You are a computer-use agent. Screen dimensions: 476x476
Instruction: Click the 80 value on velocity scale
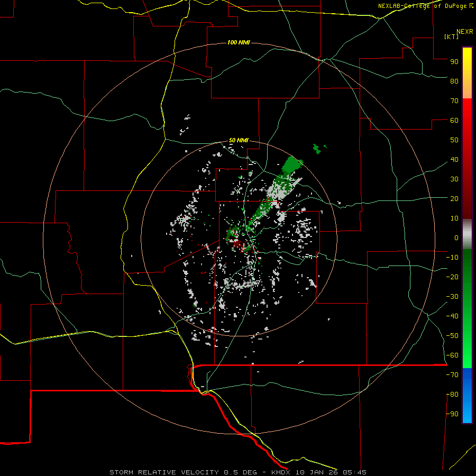pyautogui.click(x=454, y=81)
